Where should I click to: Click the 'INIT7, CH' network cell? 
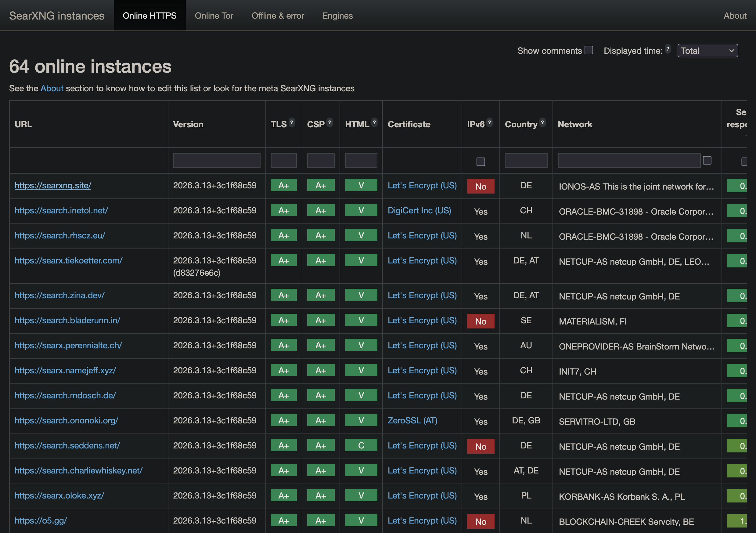577,372
